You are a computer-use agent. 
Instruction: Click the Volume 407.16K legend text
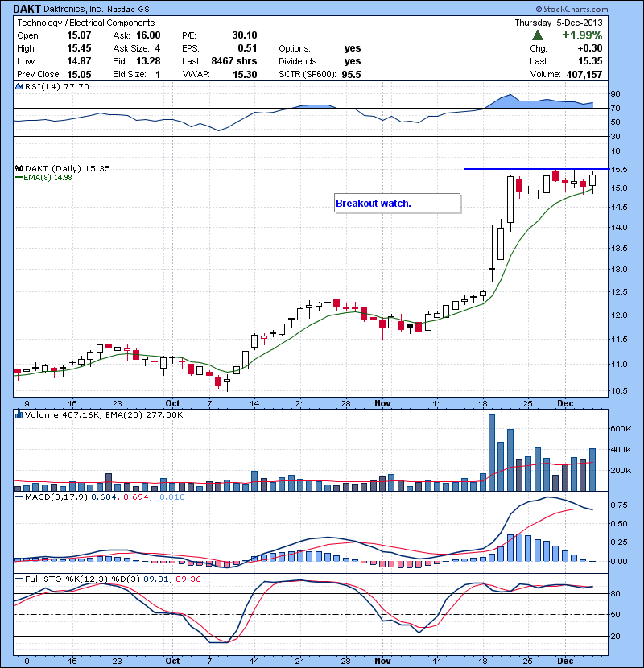coord(61,415)
